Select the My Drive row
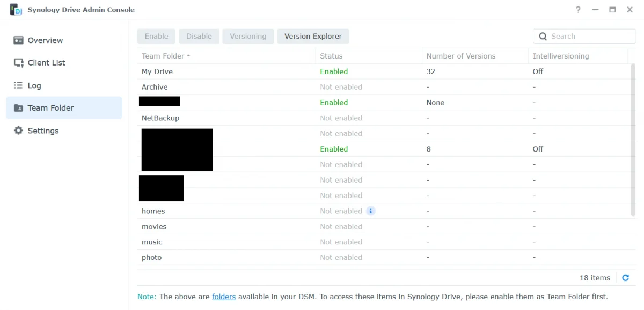This screenshot has height=310, width=644. coord(157,71)
